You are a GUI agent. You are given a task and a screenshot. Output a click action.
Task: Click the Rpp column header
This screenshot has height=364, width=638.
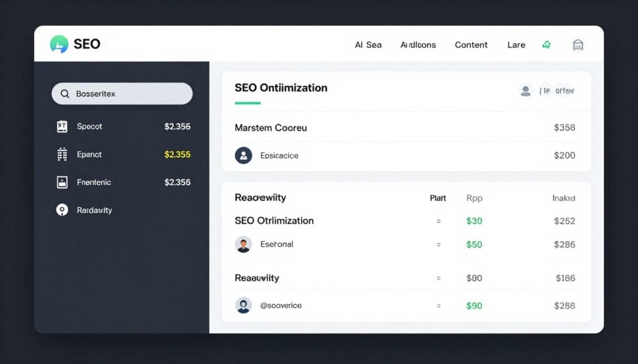pyautogui.click(x=474, y=198)
